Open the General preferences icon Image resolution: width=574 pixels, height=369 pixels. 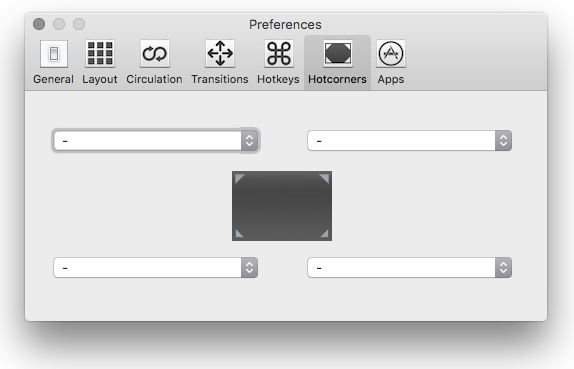point(54,54)
